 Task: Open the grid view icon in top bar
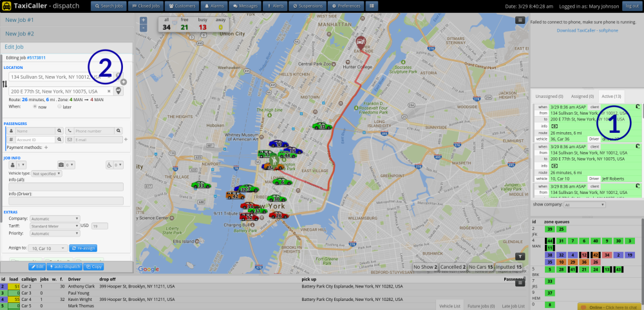point(372,6)
